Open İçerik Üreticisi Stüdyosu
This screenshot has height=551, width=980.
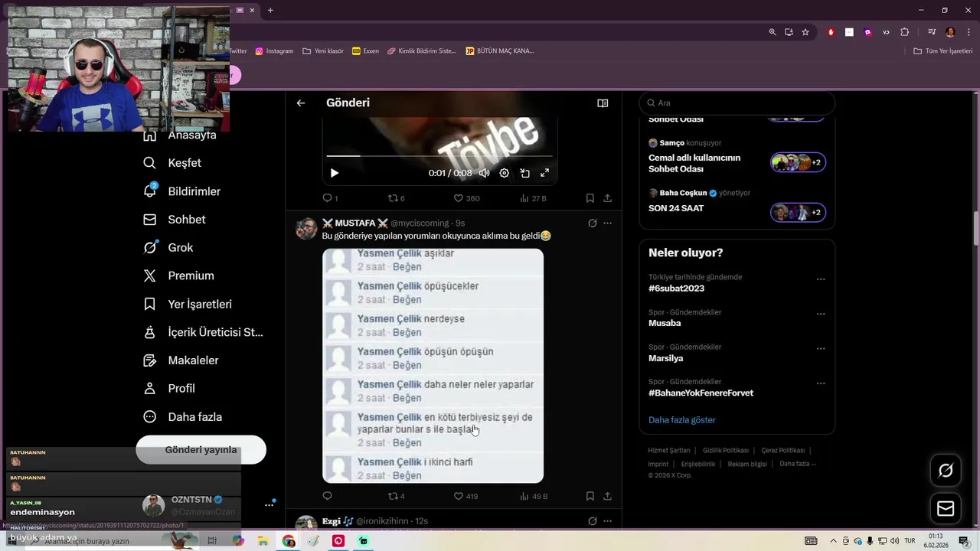coord(203,332)
